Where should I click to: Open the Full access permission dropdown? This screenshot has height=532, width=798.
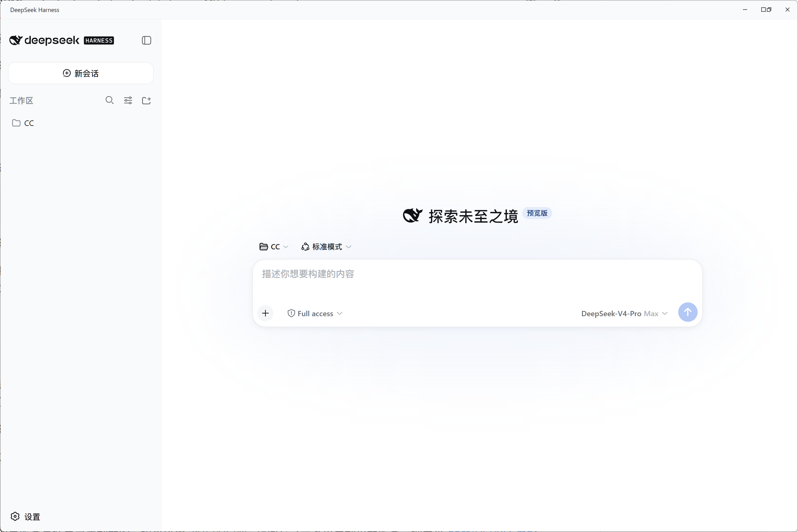coord(315,313)
